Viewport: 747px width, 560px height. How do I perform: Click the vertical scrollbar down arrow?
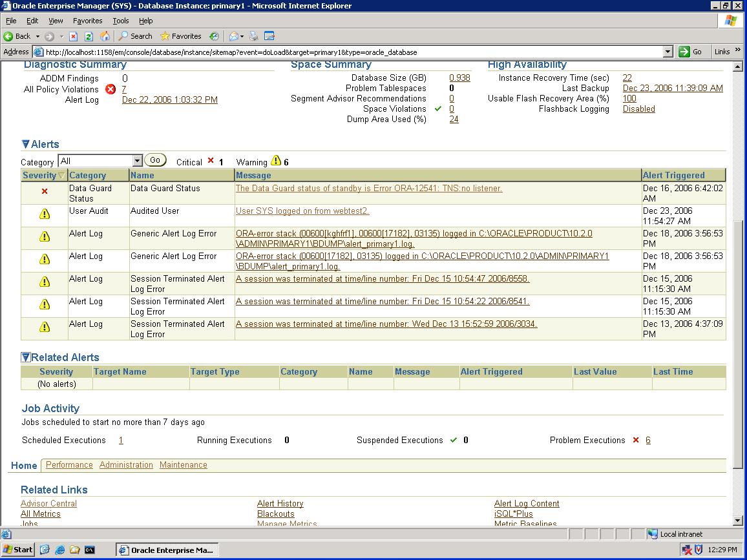[738, 521]
